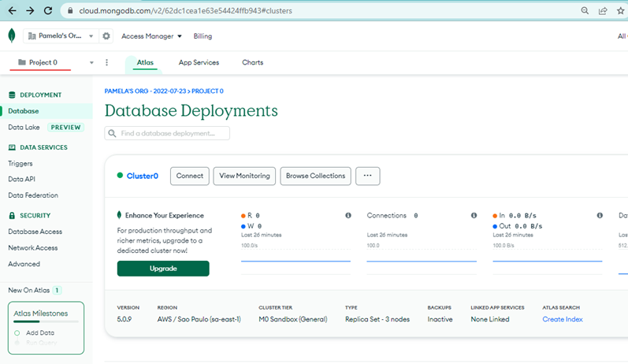Image resolution: width=628 pixels, height=364 pixels.
Task: Open the Project 0 selector dropdown
Action: (55, 62)
